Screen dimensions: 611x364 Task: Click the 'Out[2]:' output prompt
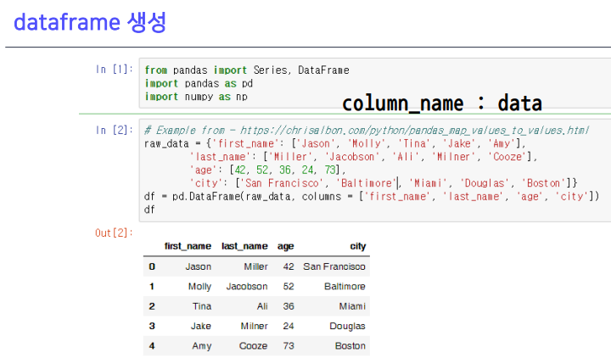[x=114, y=233]
